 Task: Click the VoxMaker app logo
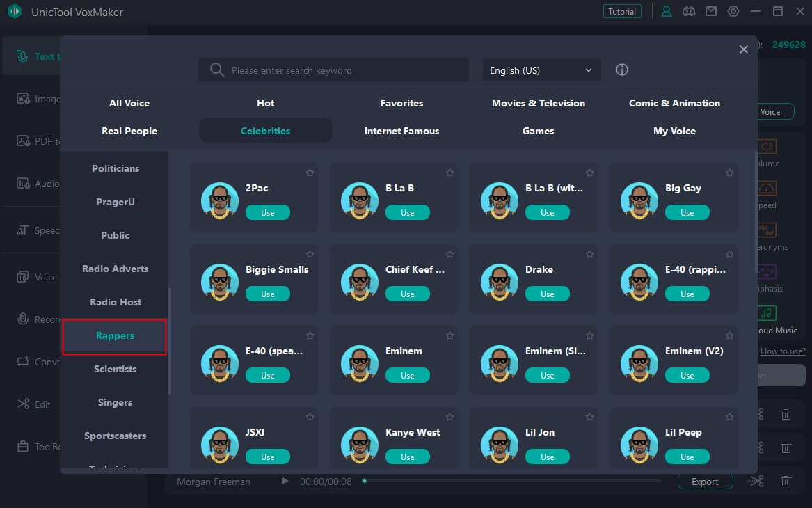15,11
